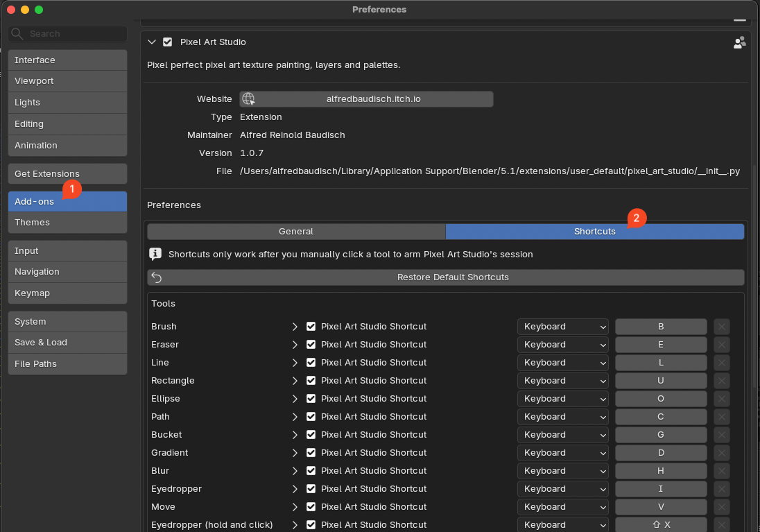Remove the Blur shortcut with X icon
The width and height of the screenshot is (760, 532).
[x=721, y=471]
